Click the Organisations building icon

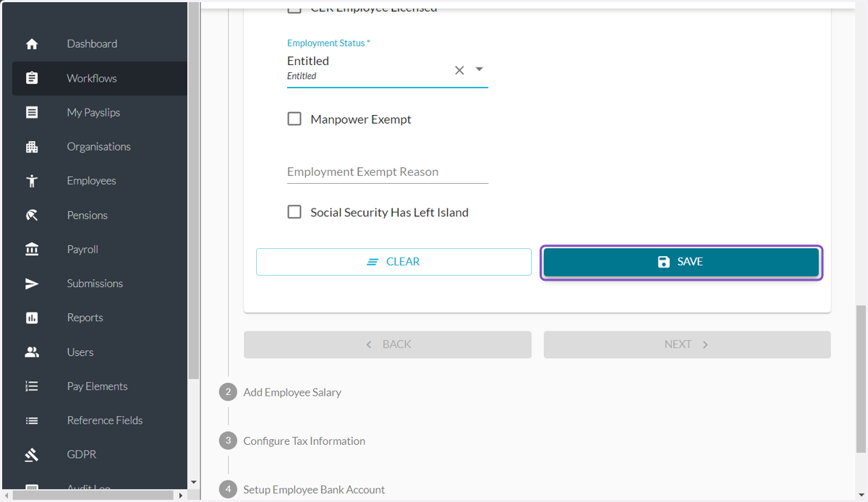click(x=32, y=147)
